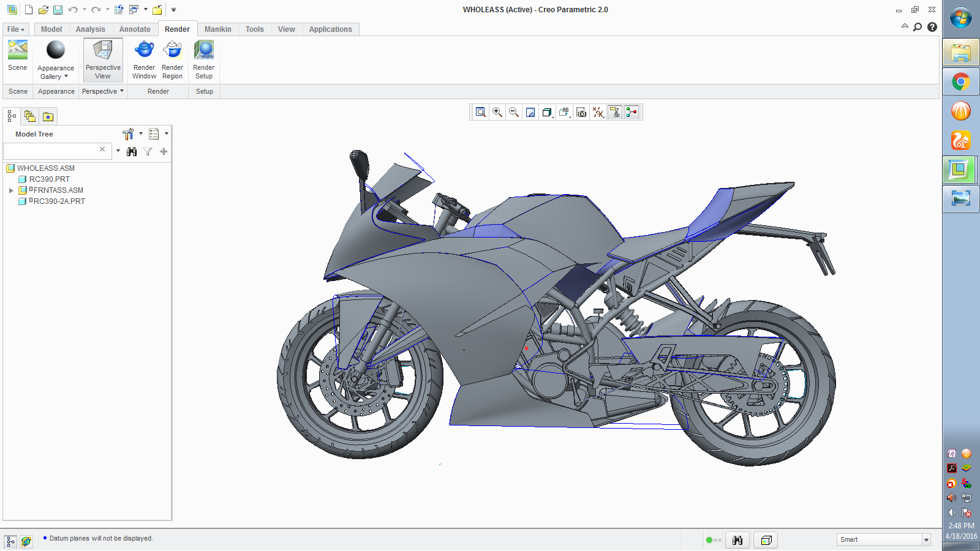Toggle Spin Center display
The image size is (980, 551).
coord(631,112)
